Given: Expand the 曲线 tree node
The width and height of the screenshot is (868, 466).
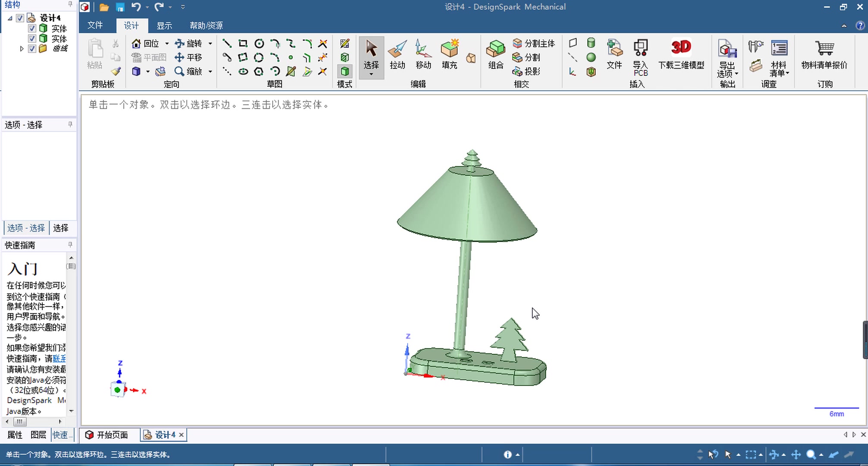Looking at the screenshot, I should pos(22,49).
